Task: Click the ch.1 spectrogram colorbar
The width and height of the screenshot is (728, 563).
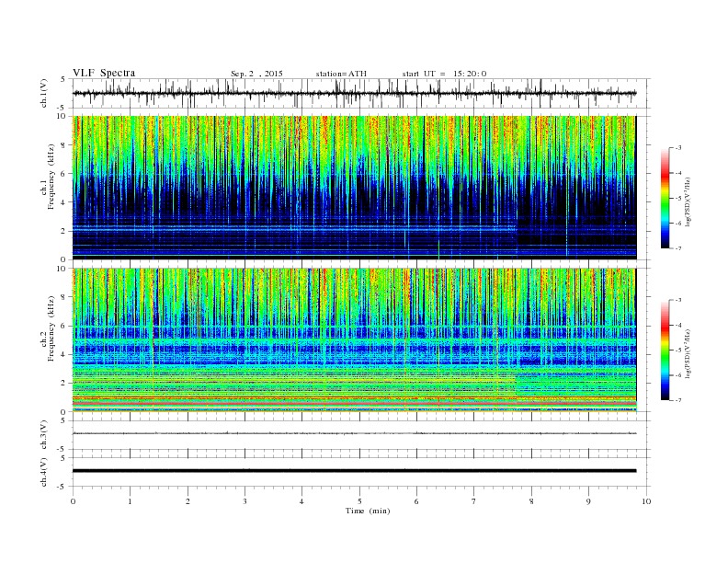Action: (x=665, y=199)
